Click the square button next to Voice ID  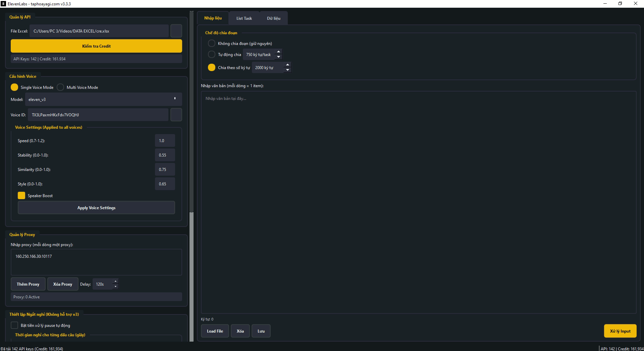coord(176,115)
